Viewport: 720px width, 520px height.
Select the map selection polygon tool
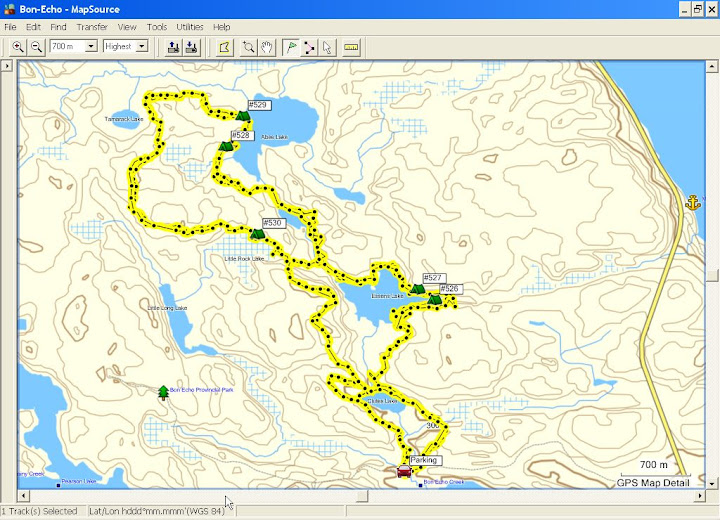[x=224, y=47]
